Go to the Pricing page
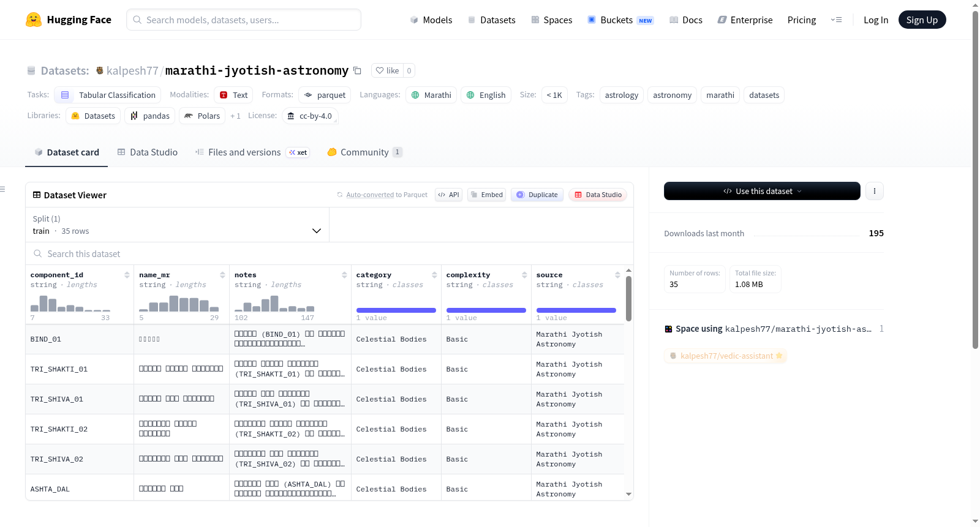This screenshot has height=527, width=980. tap(802, 20)
